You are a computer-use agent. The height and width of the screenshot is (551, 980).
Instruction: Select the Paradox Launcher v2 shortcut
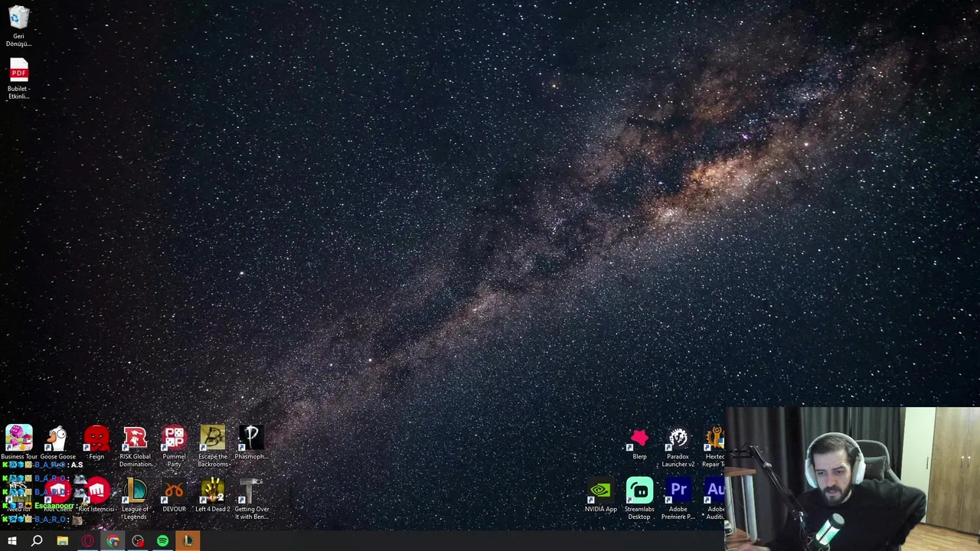point(678,447)
